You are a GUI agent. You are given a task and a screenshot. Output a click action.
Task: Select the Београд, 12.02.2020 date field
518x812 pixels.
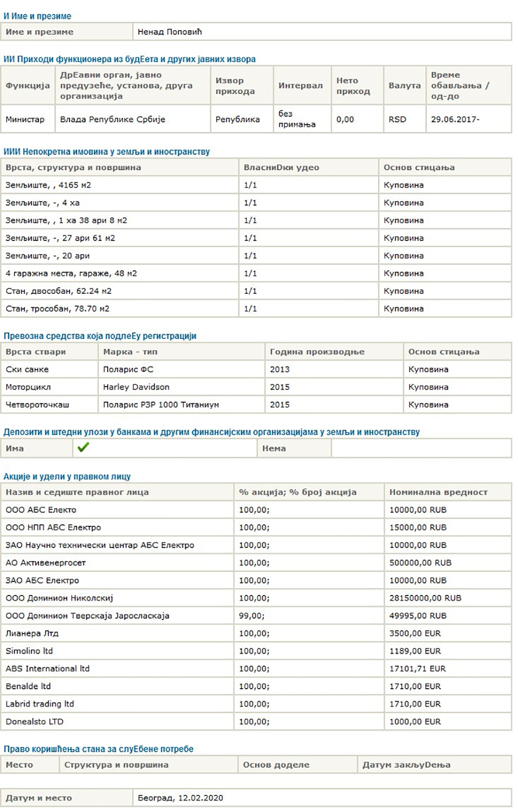tap(322, 798)
